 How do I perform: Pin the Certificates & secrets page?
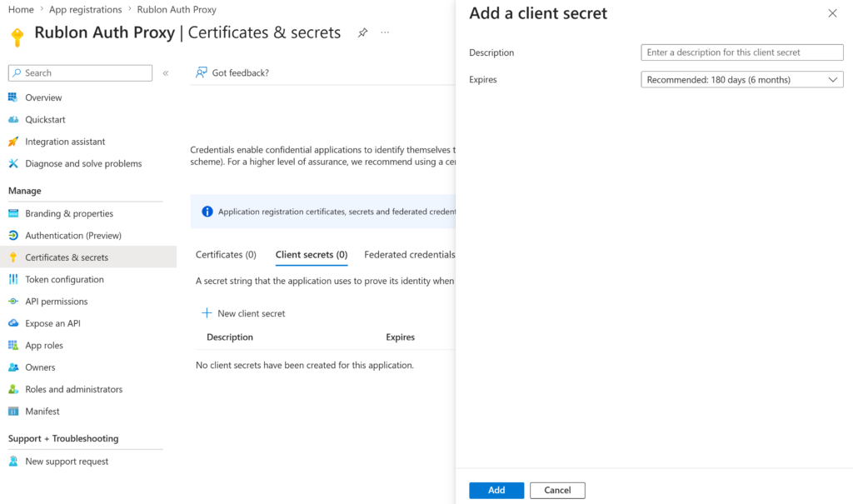362,32
